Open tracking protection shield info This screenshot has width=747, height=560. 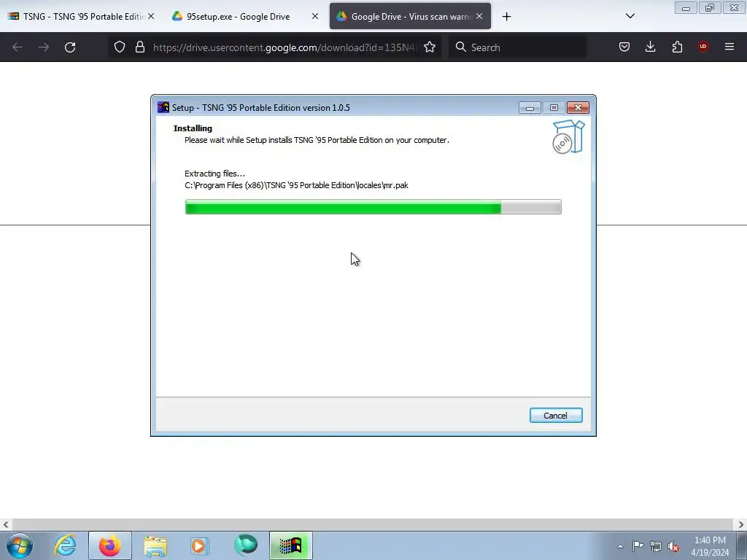120,47
